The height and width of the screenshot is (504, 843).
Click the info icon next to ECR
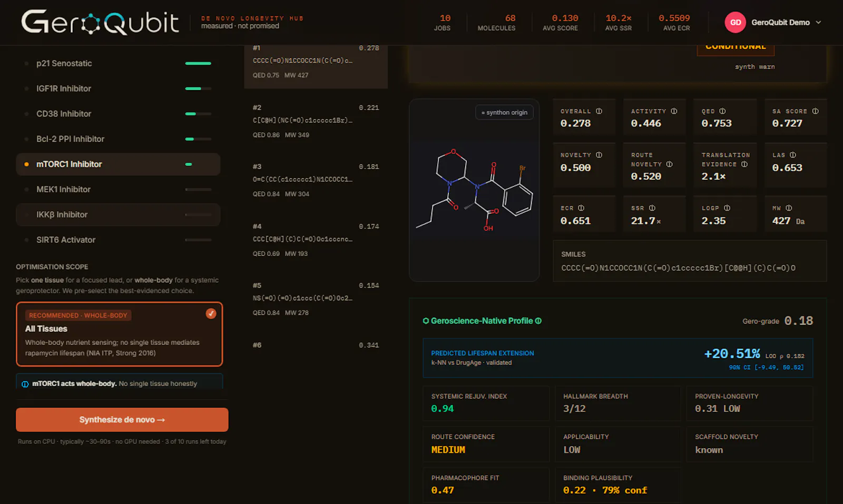pos(581,208)
